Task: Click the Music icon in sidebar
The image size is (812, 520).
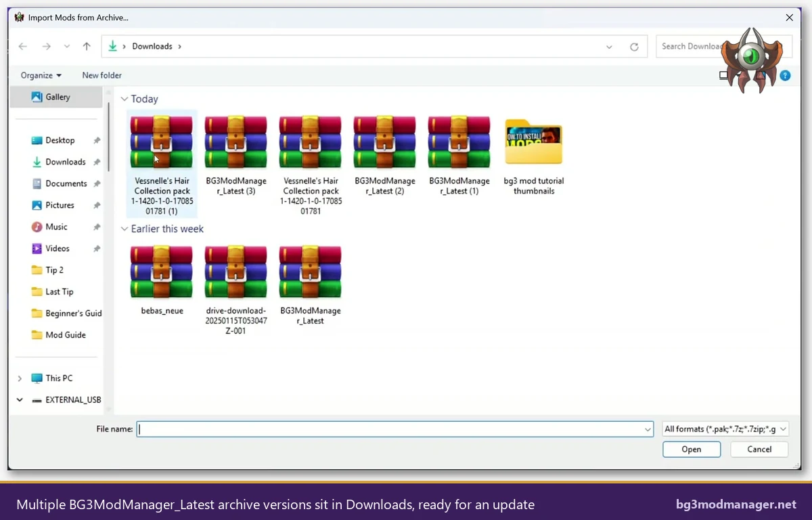Action: point(37,227)
